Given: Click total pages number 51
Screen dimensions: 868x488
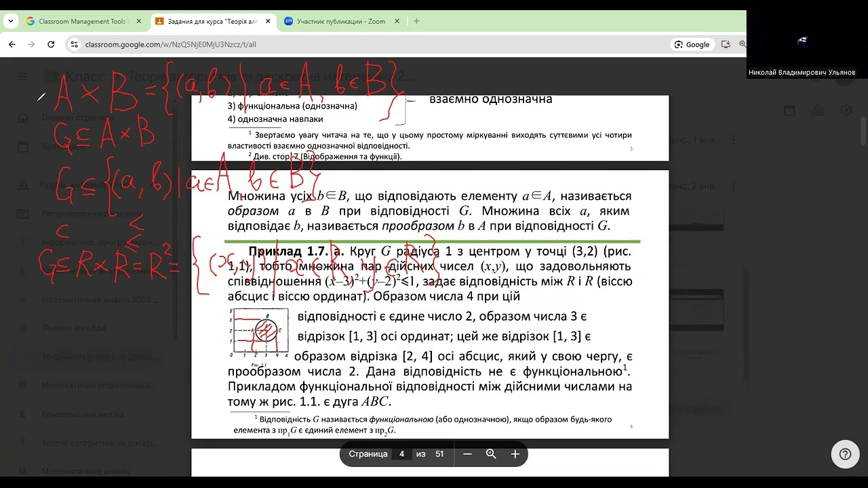Looking at the screenshot, I should point(439,454).
